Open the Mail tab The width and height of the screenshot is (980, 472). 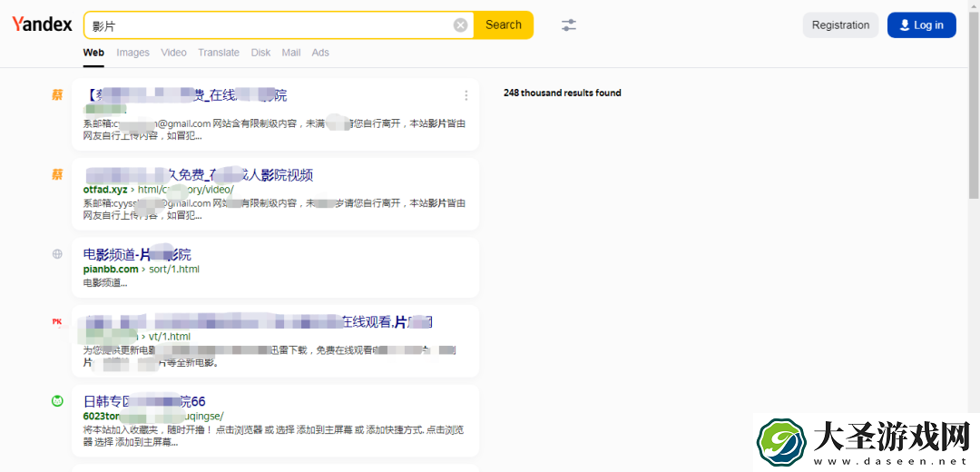pos(291,53)
